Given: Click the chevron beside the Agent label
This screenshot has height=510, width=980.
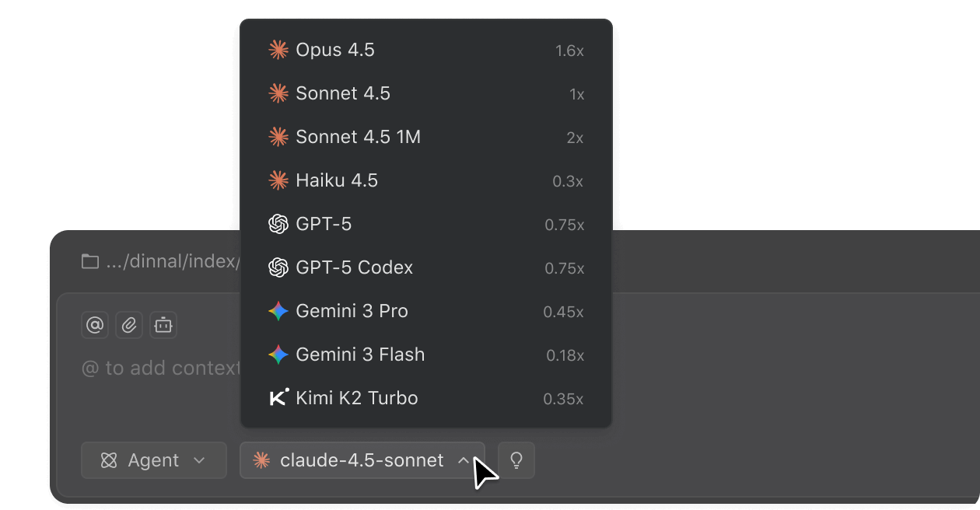Looking at the screenshot, I should coord(199,460).
